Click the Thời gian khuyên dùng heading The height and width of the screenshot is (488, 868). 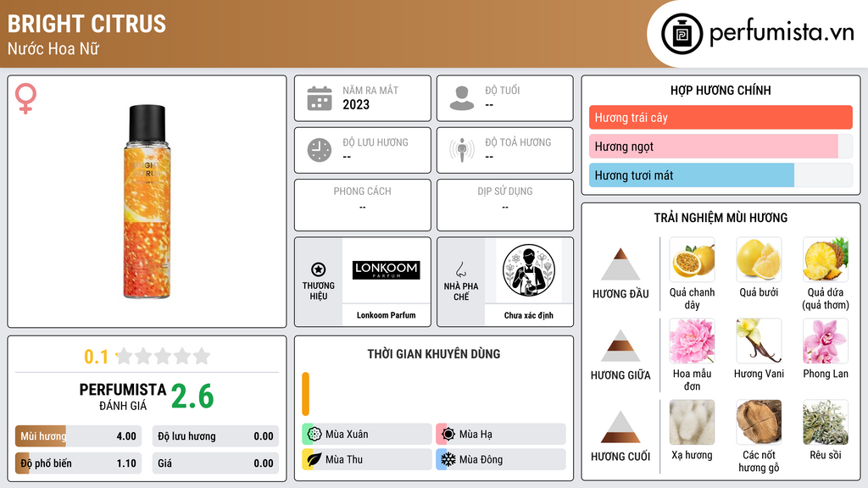(x=434, y=353)
